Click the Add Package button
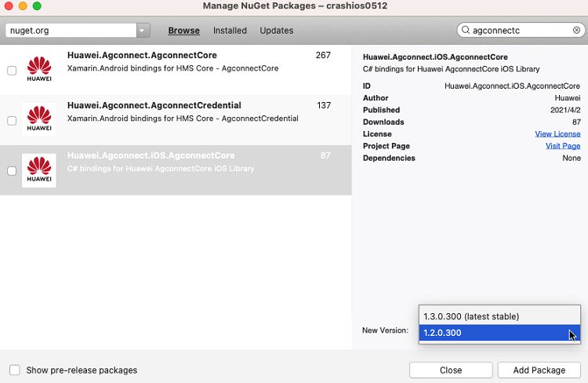This screenshot has width=588, height=383. coord(538,370)
